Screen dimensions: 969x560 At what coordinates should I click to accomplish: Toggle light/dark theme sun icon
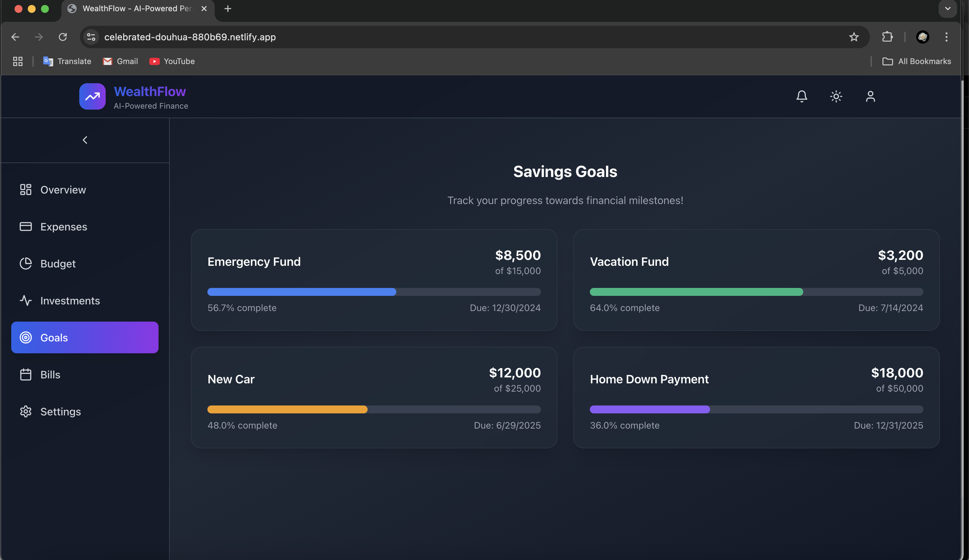(836, 96)
